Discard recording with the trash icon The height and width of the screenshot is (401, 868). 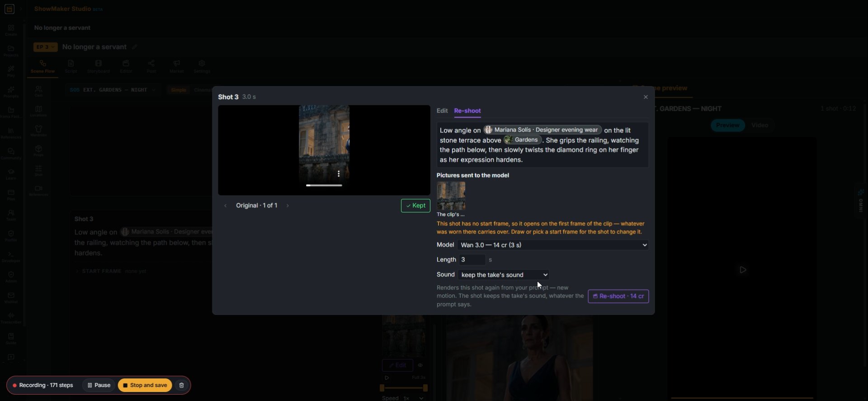pos(181,385)
